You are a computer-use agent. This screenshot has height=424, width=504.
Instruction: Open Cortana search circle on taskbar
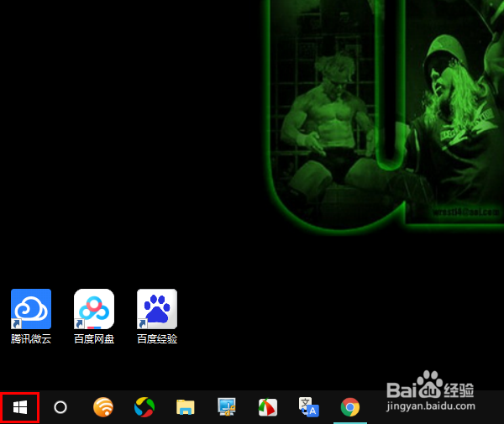point(60,407)
